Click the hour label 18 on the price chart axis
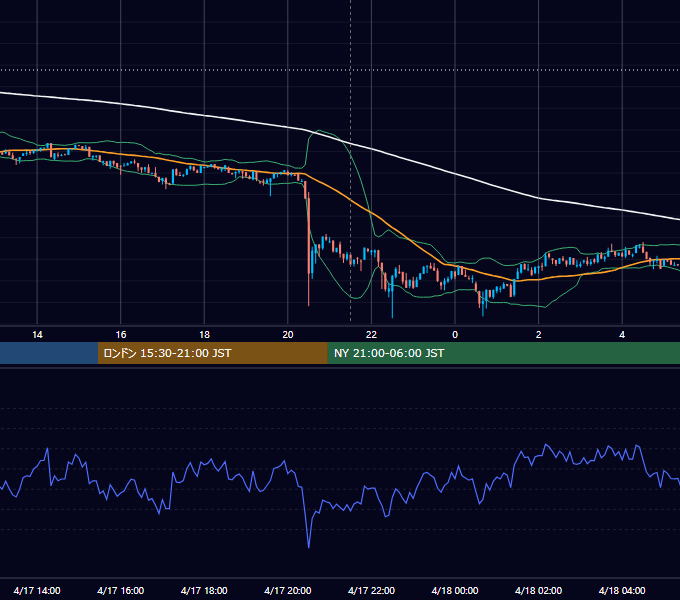 [x=204, y=335]
